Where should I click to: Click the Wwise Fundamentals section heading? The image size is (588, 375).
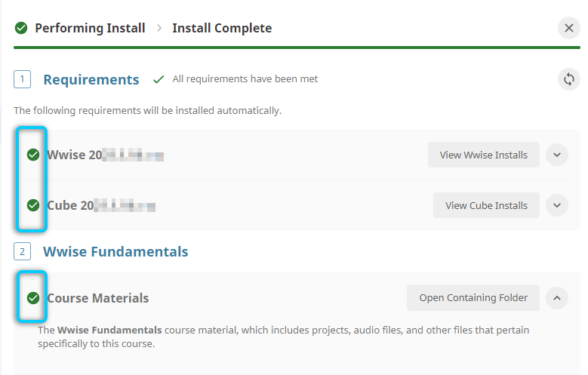click(115, 251)
